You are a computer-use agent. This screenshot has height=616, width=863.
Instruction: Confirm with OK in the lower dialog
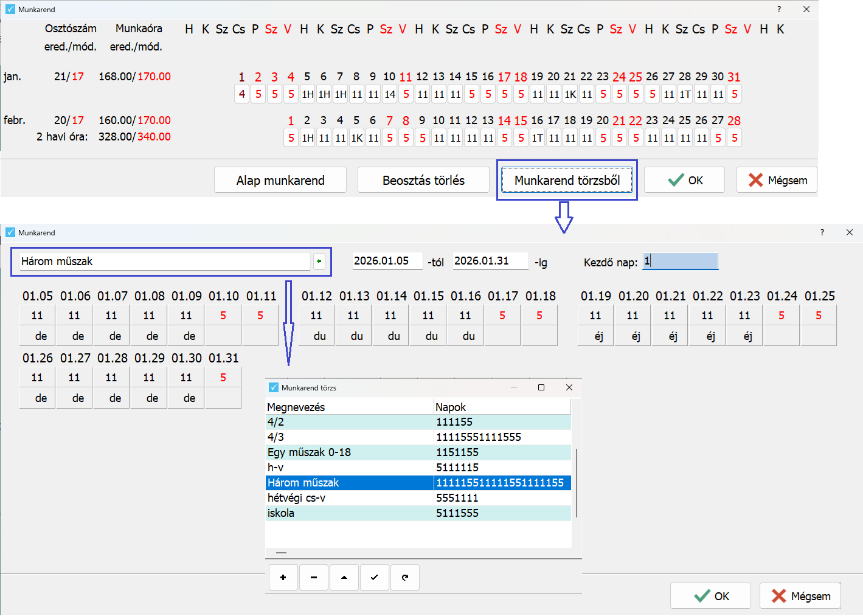(x=710, y=596)
